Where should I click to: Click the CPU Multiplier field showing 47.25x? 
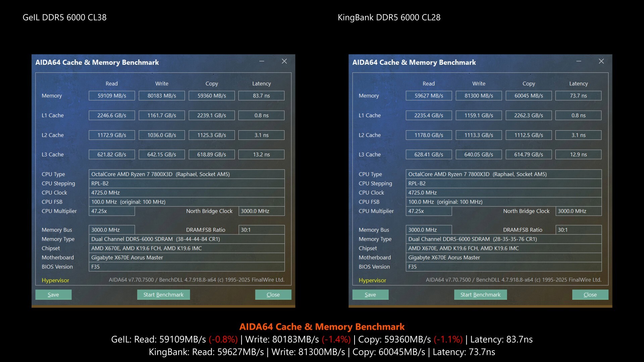(112, 211)
